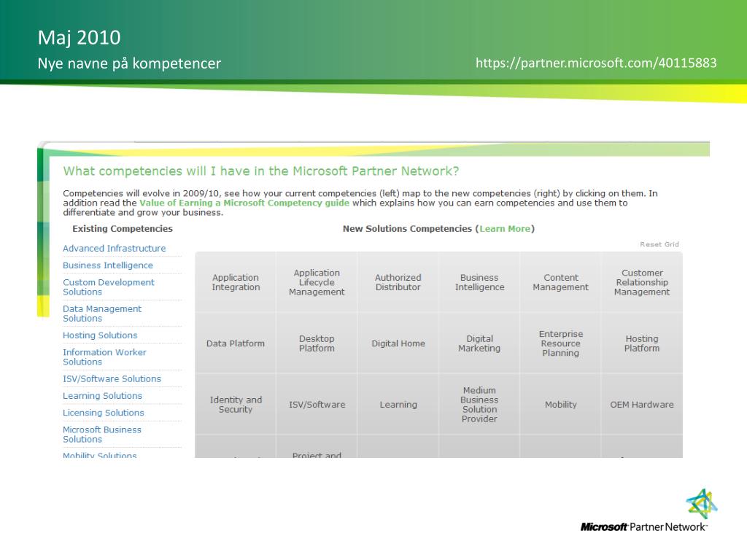Viewport: 747px width, 560px height.
Task: Select Business Intelligence in Existing Competencies list
Action: [x=108, y=265]
